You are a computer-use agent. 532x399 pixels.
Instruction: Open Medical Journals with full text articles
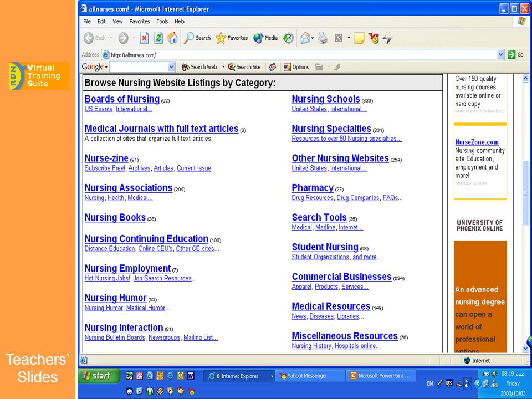point(161,129)
